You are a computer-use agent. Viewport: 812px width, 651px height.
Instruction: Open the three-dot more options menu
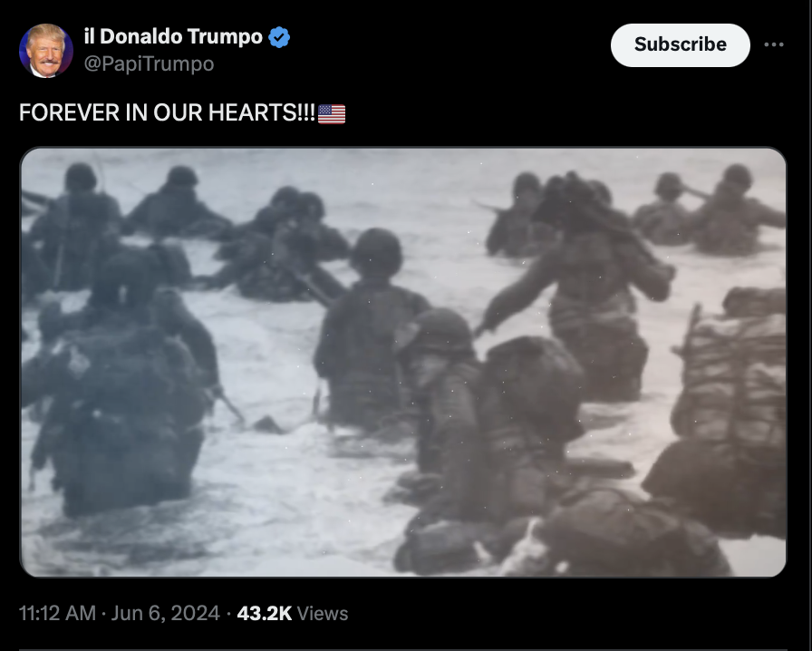774,44
